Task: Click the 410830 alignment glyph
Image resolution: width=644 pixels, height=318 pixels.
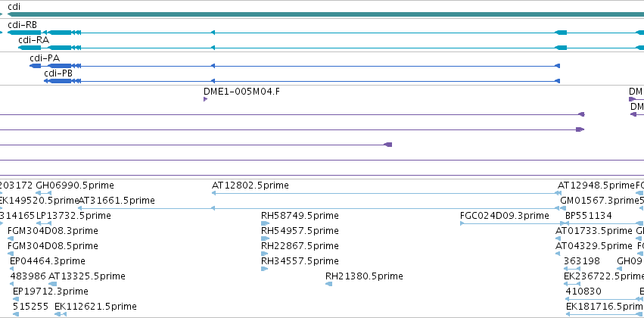Action: click(x=605, y=300)
